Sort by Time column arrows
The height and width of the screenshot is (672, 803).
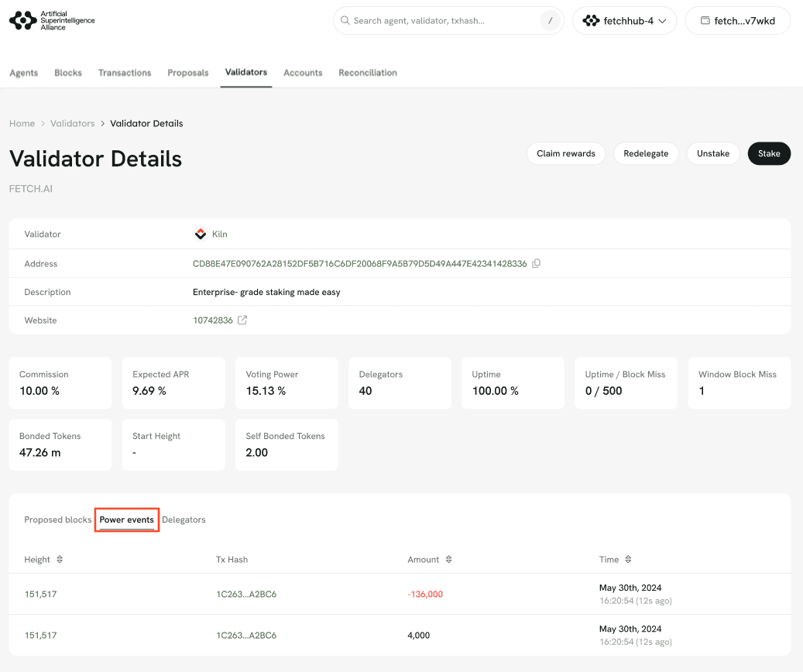click(628, 560)
